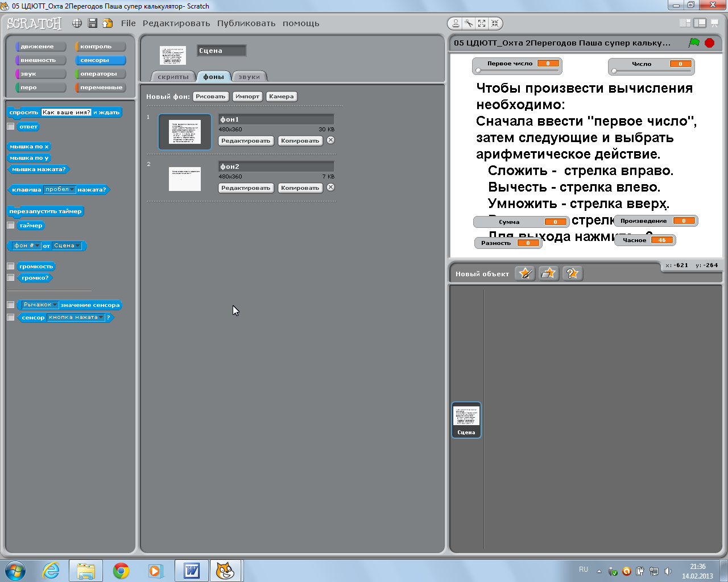Open Google Chrome from taskbar

[x=121, y=571]
